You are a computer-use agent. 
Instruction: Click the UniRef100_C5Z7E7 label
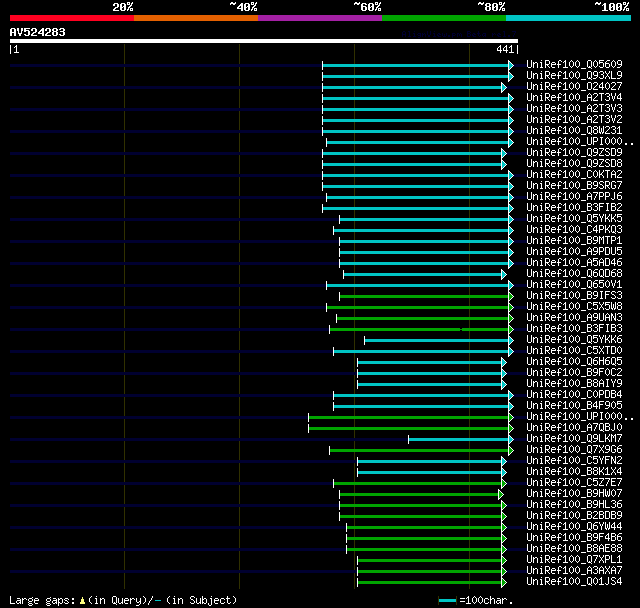[574, 483]
